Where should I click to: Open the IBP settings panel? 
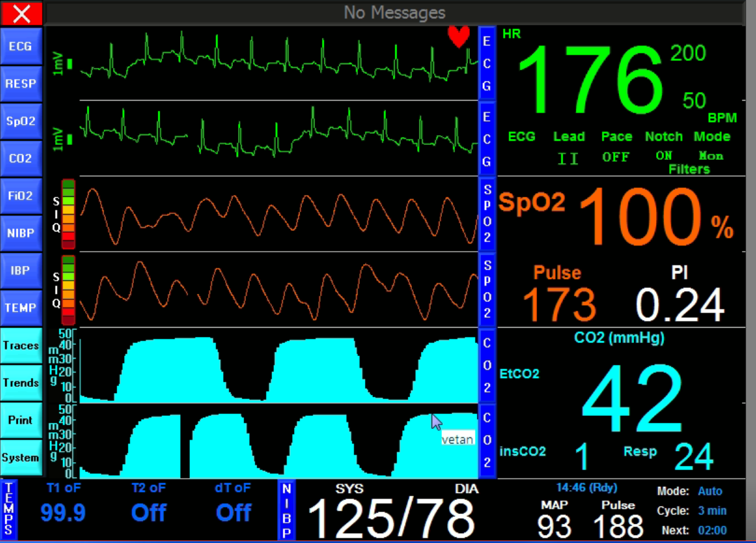tap(21, 270)
